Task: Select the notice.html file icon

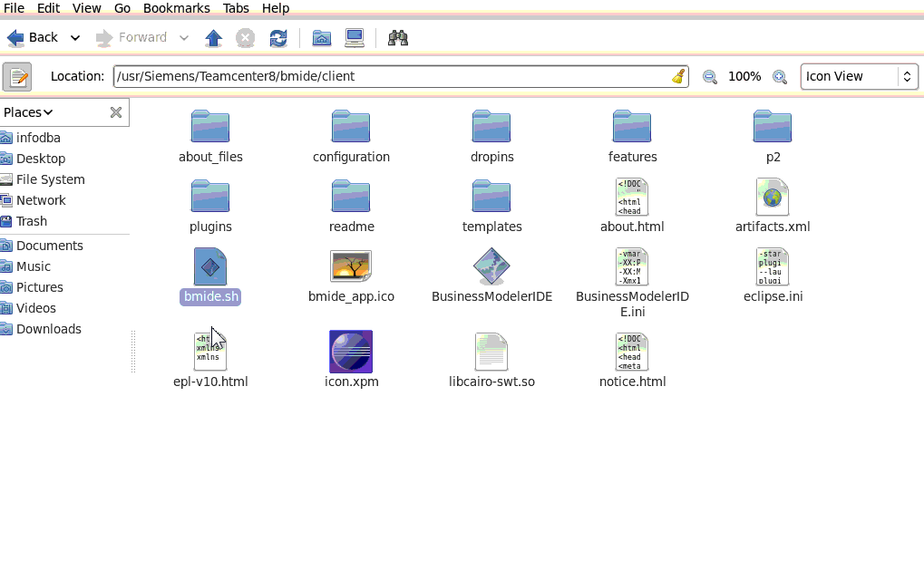Action: pyautogui.click(x=632, y=352)
